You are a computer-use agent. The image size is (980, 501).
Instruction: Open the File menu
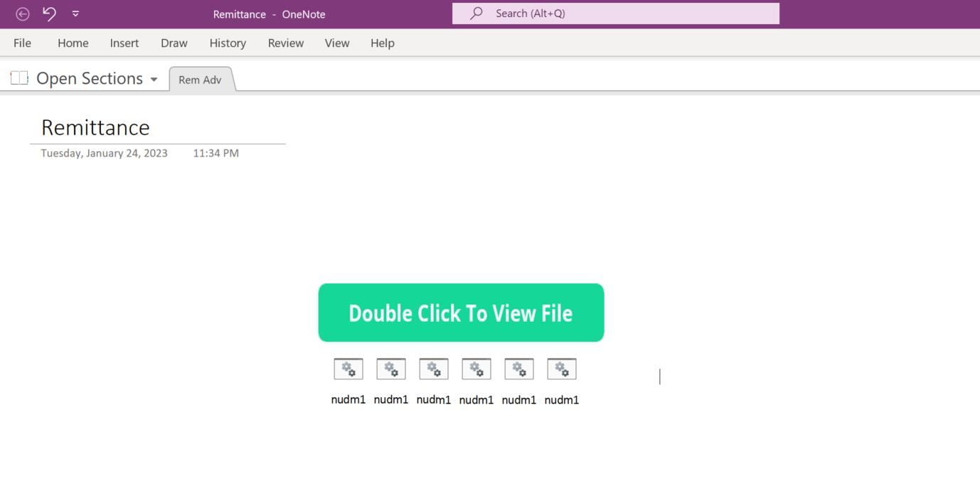click(22, 43)
